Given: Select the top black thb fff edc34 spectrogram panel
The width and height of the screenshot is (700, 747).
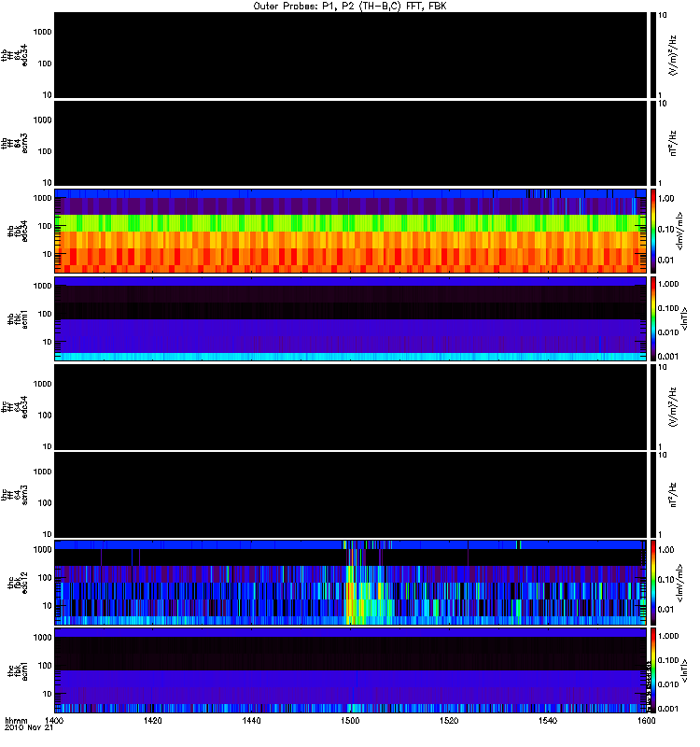Looking at the screenshot, I should [350, 55].
